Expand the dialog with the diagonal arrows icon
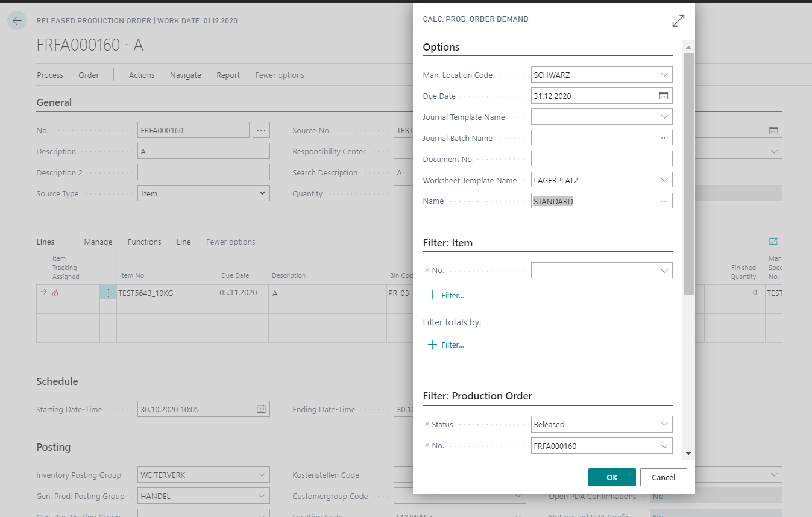The image size is (812, 517). (x=678, y=20)
